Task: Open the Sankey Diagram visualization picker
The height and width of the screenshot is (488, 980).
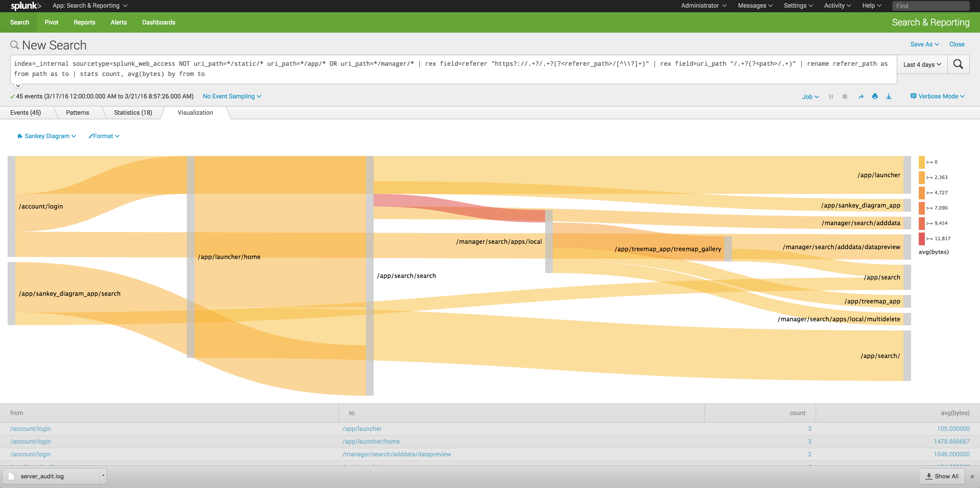Action: pyautogui.click(x=46, y=136)
